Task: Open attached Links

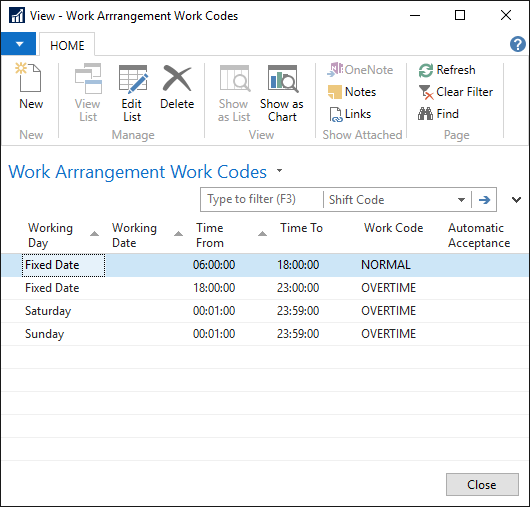Action: (350, 114)
